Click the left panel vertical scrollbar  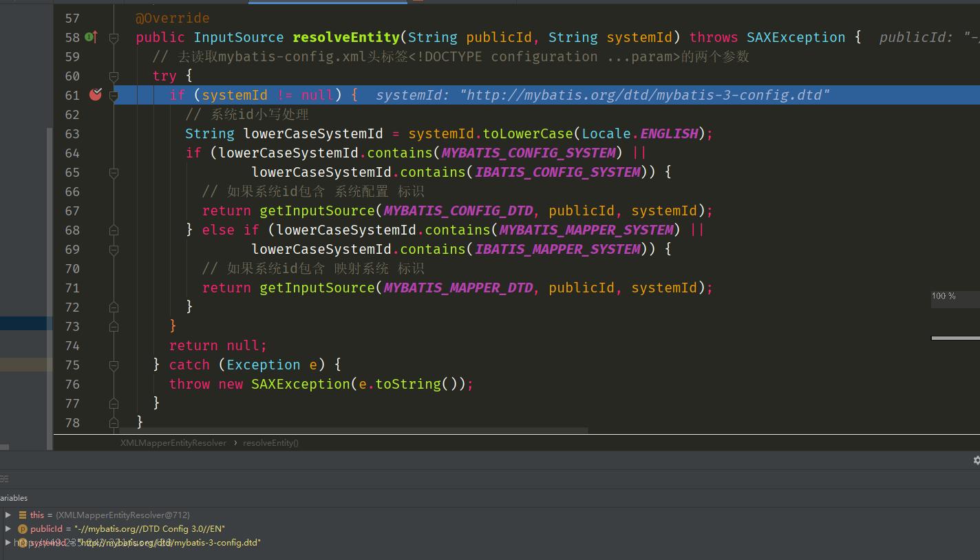click(49, 289)
